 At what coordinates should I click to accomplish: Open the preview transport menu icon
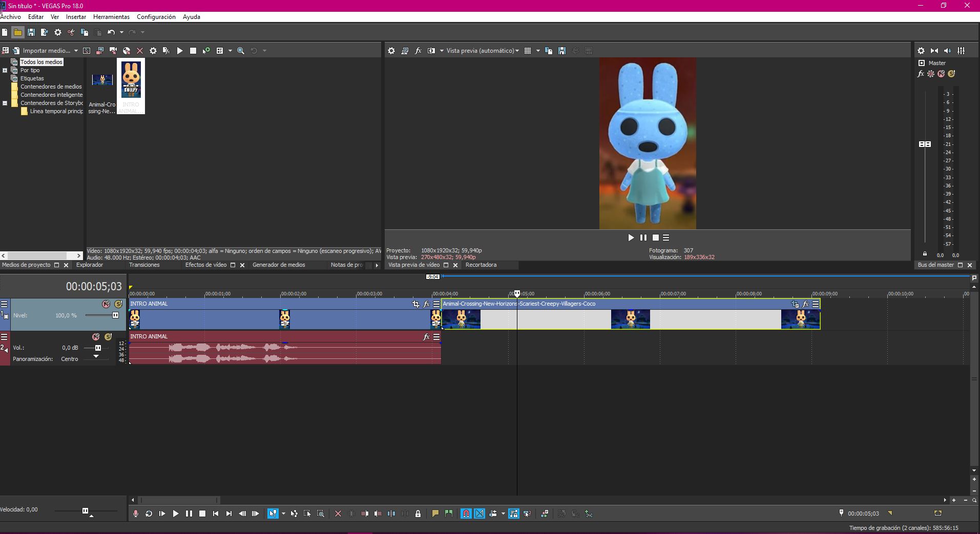coord(666,238)
